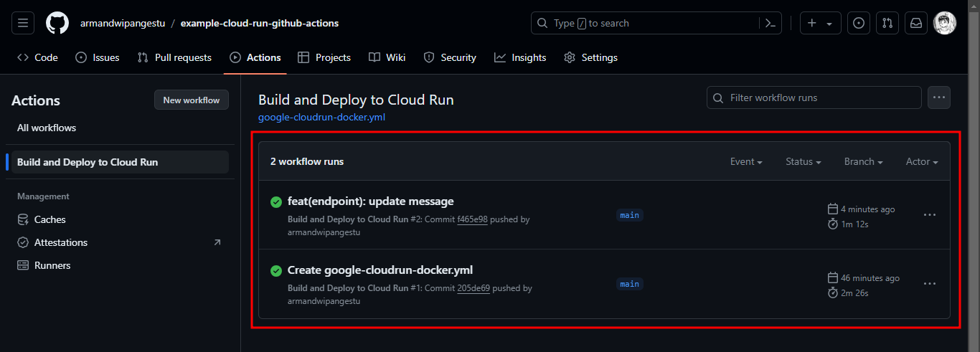Open the issues icon in top header
The image size is (980, 352).
[x=858, y=23]
